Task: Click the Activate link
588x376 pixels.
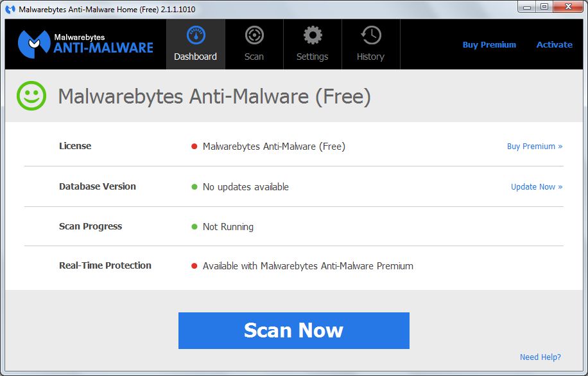Action: click(554, 44)
